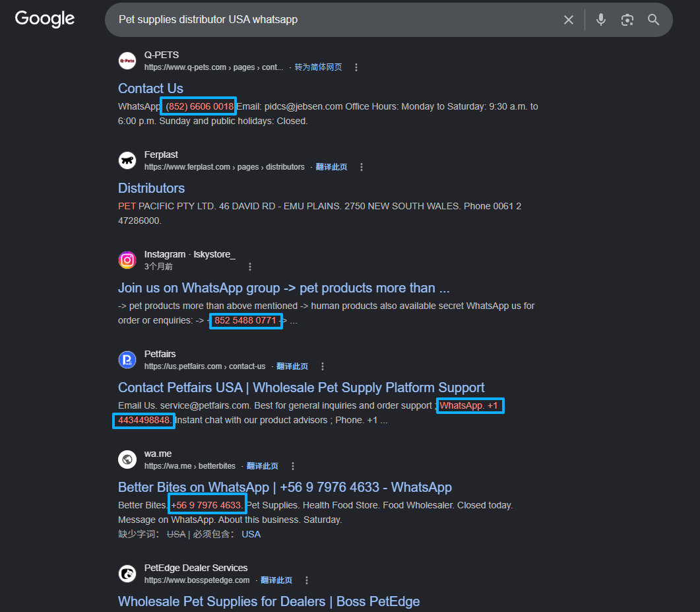Click the wa.me › betterbites URL breadcrumb

point(190,466)
